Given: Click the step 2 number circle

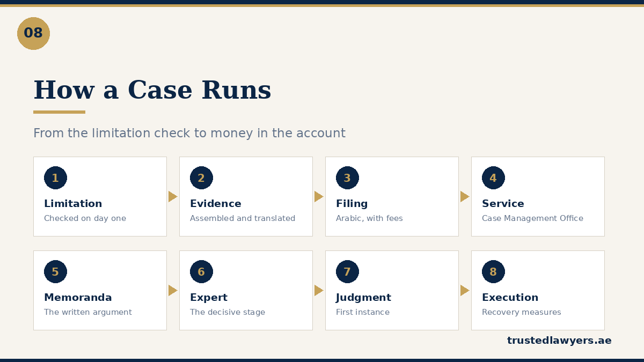Looking at the screenshot, I should coord(201,178).
